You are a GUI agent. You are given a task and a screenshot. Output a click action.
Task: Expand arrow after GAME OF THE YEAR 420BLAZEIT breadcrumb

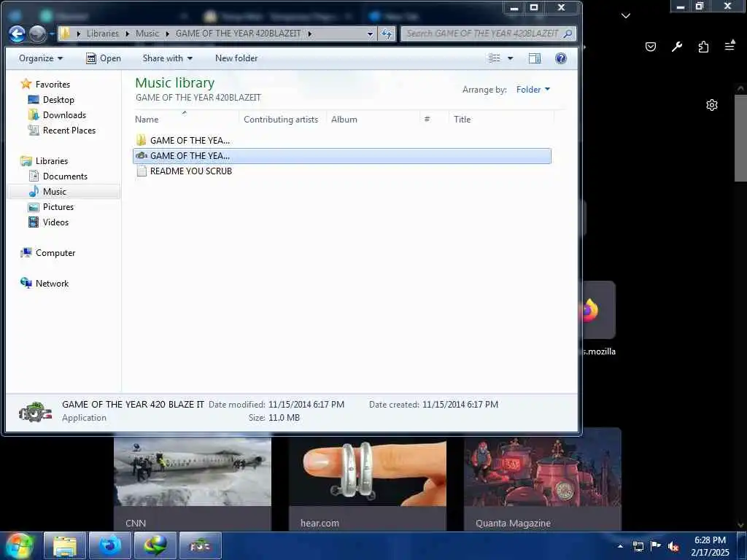[309, 34]
